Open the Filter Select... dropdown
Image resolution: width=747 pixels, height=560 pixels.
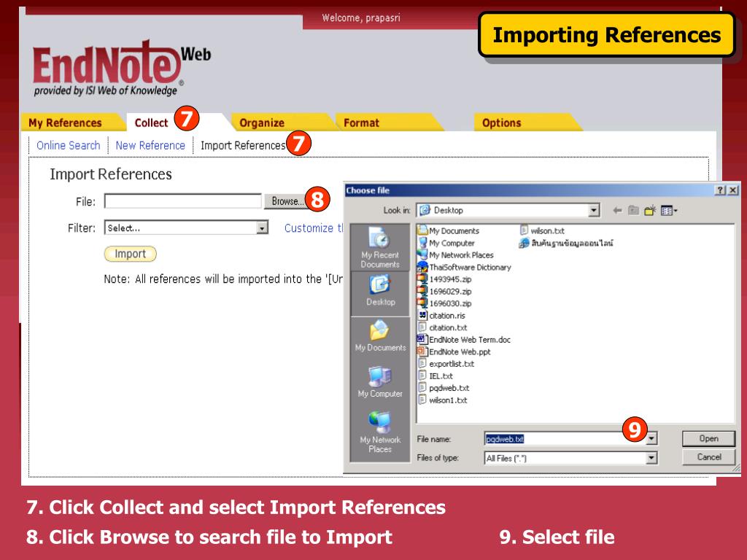click(186, 227)
